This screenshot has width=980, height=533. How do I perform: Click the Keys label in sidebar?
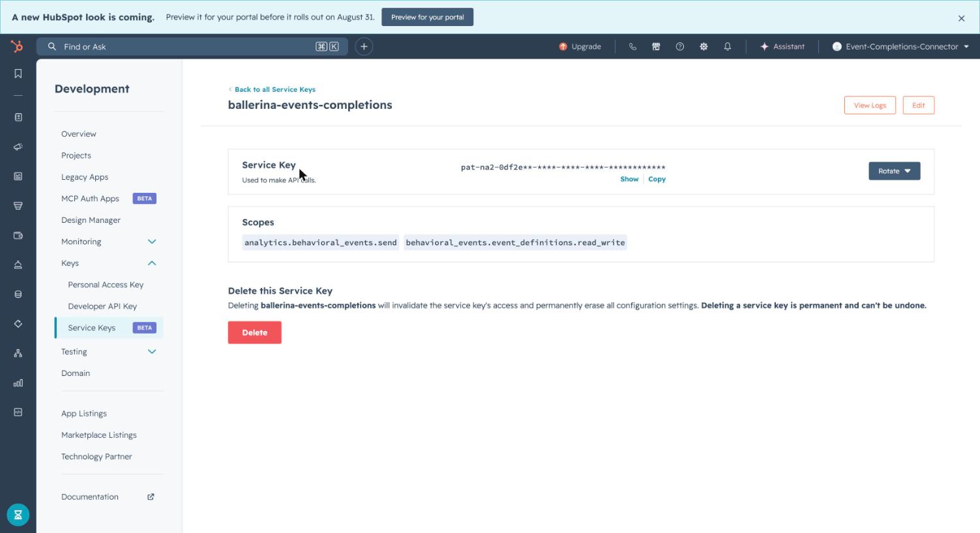click(70, 263)
